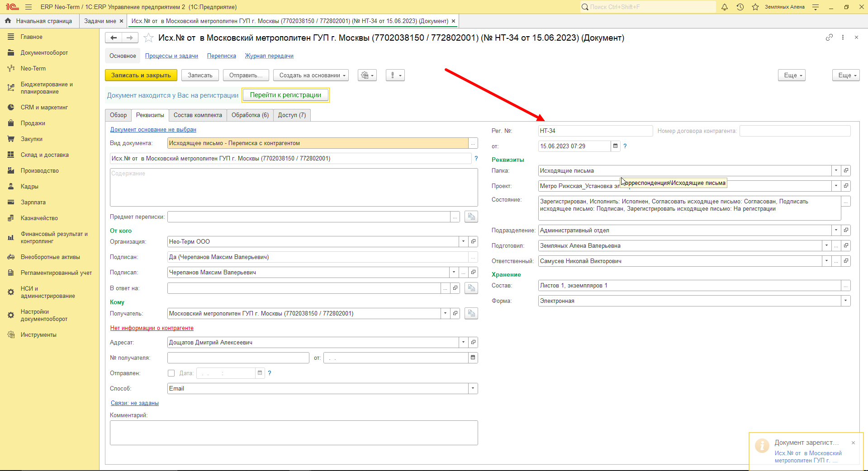Expand Адресат dropdown arrow
This screenshot has height=471, width=868.
click(x=463, y=342)
